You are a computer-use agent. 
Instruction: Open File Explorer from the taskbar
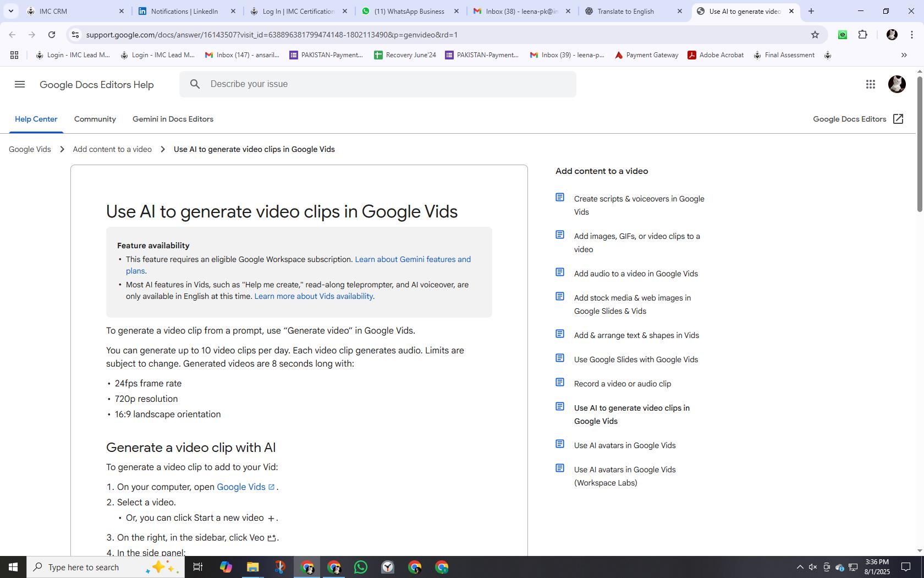click(x=252, y=567)
